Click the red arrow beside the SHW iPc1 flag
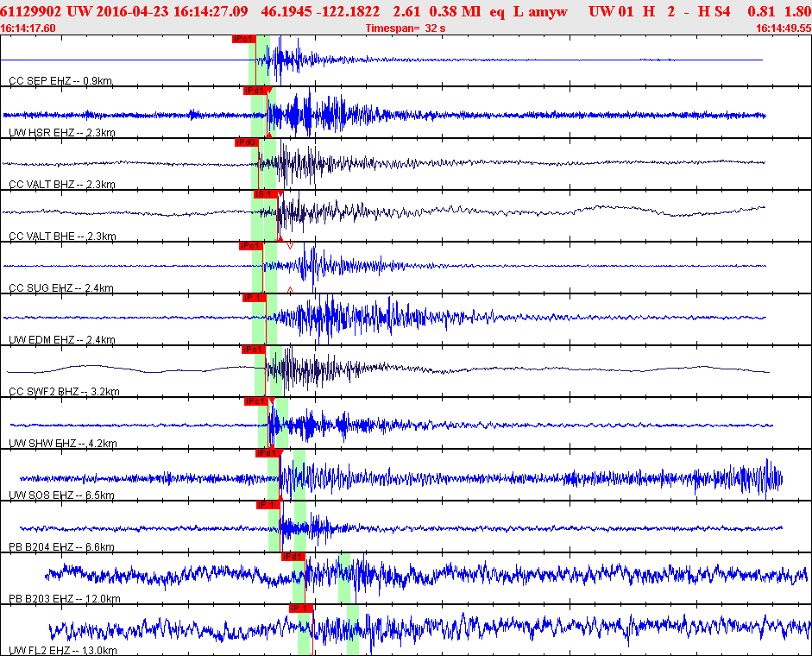 tap(272, 401)
